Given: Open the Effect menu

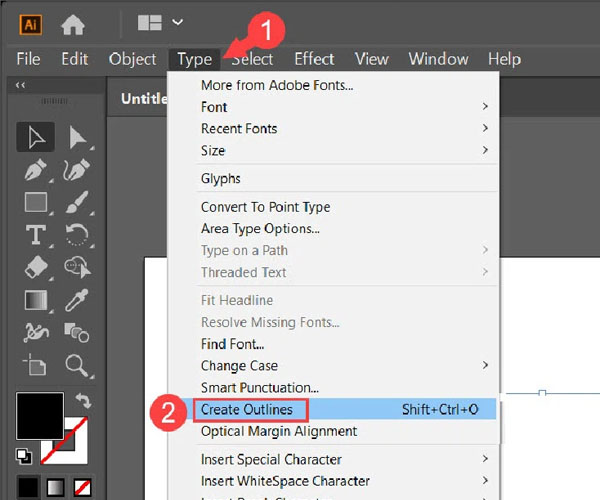Looking at the screenshot, I should point(314,59).
